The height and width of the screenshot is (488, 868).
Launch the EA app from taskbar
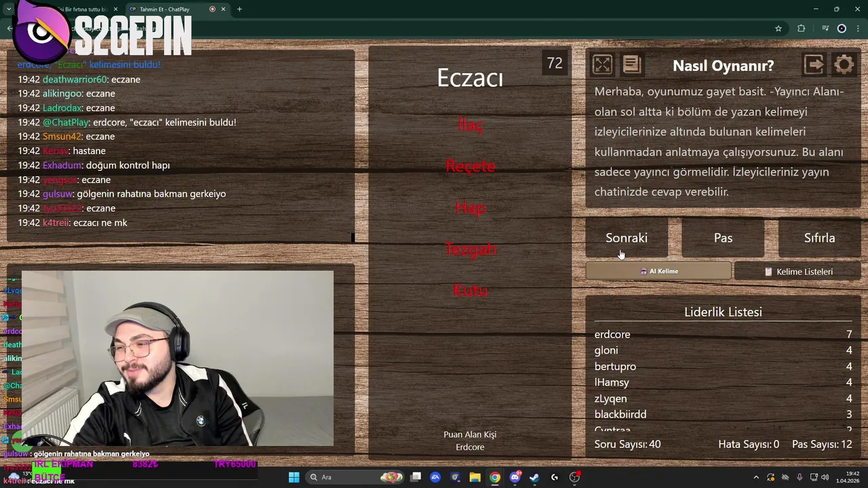coord(435,477)
